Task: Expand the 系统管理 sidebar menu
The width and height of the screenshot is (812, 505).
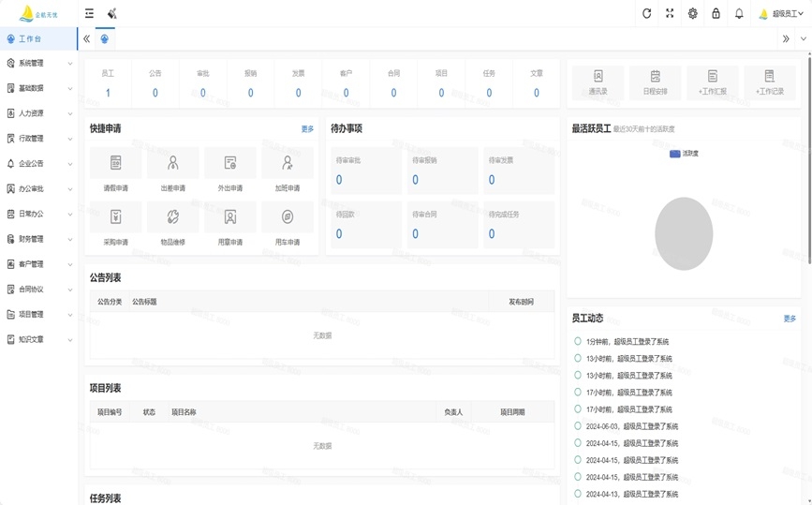Action: [x=38, y=64]
